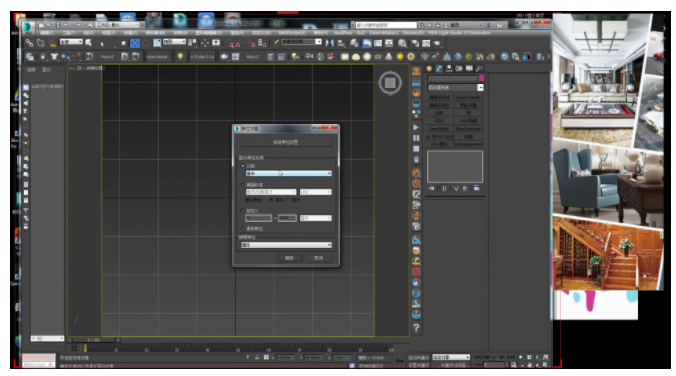
Task: Switch to the Hierarchy command panel tab
Action: tap(449, 69)
